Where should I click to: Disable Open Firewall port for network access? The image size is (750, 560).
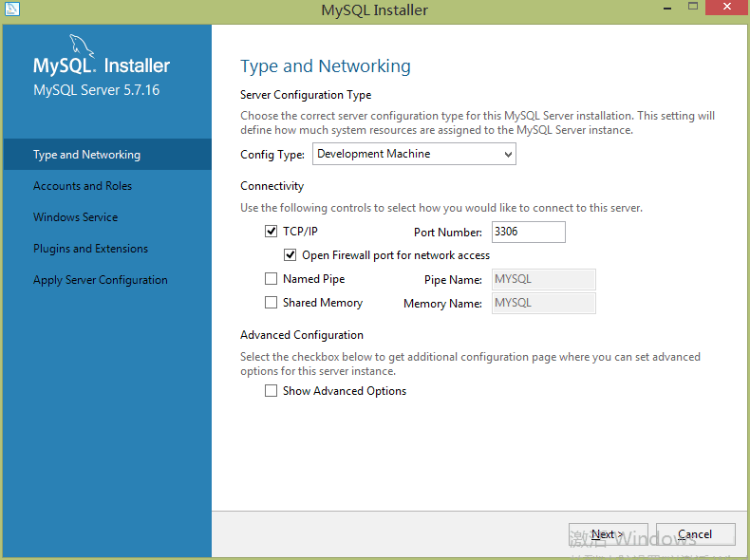click(291, 255)
